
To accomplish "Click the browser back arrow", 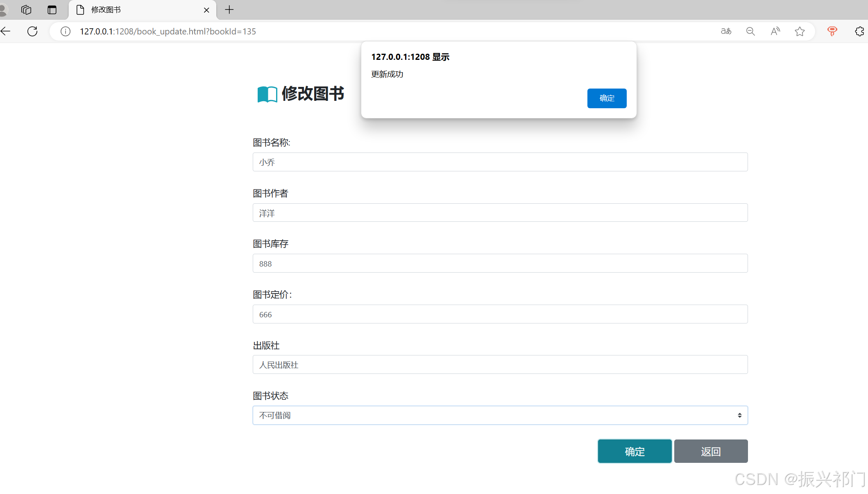I will [x=6, y=31].
